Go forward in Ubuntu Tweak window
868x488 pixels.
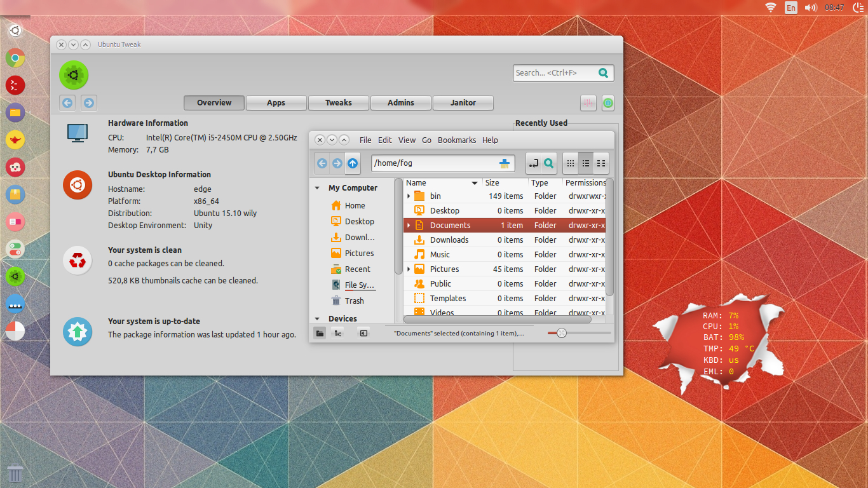point(89,102)
